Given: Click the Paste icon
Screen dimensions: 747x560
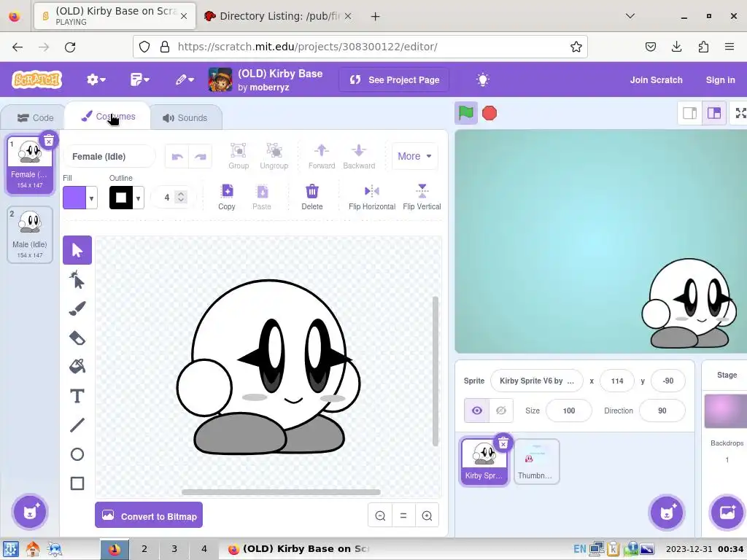Looking at the screenshot, I should point(262,197).
